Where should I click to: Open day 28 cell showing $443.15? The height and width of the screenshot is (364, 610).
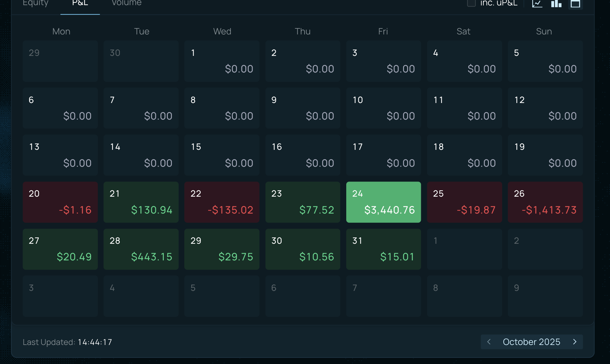point(141,249)
